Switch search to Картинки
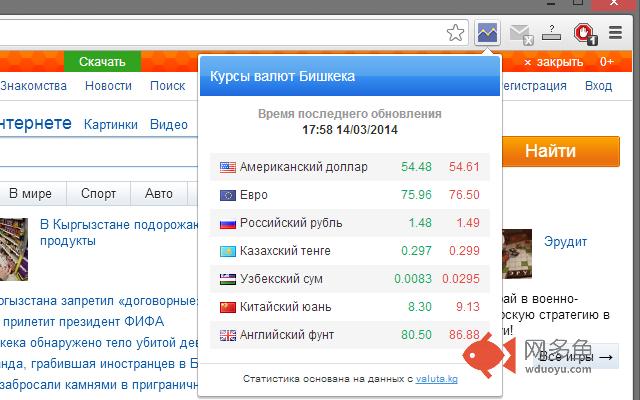Image resolution: width=640 pixels, height=400 pixels. click(111, 124)
